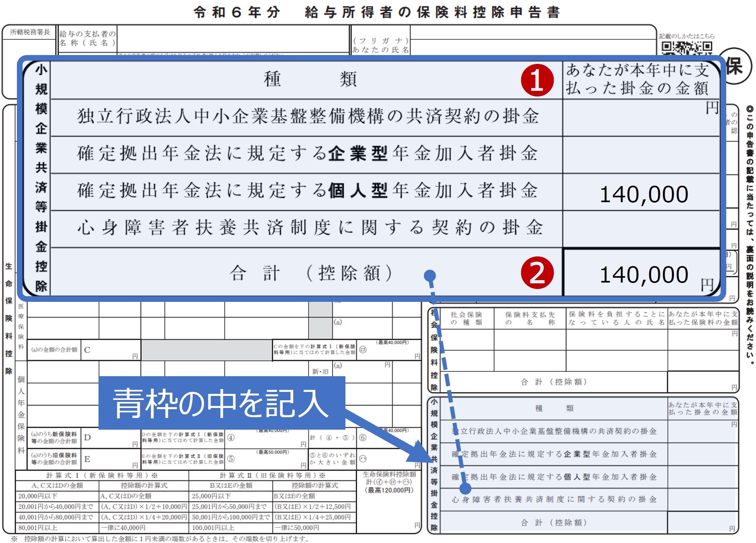Click the empty amount cell for enlarged 企業型 row

641,155
